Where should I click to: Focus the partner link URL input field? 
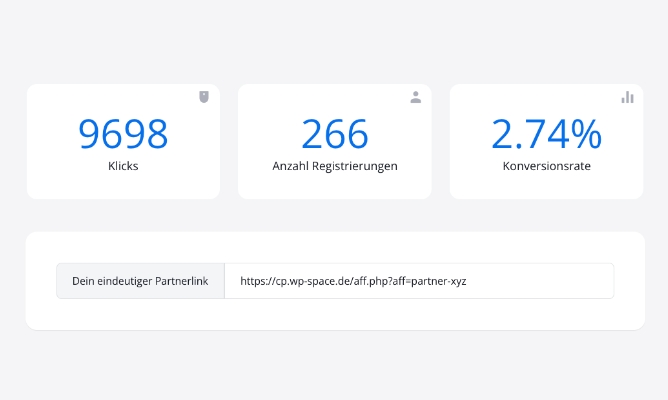419,282
